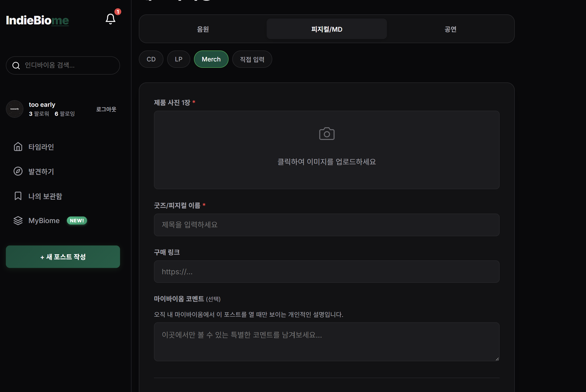Focus the 굿즈/피지컬 이름 title field

tap(326, 225)
